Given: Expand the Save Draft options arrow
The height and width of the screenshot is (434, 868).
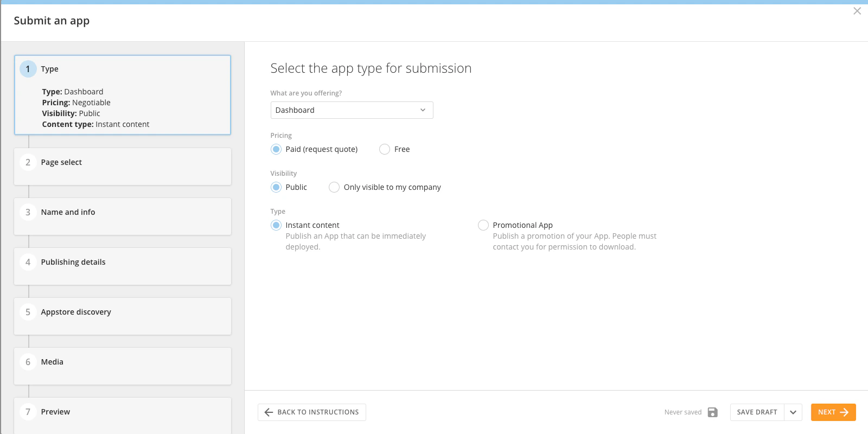Looking at the screenshot, I should coord(793,412).
